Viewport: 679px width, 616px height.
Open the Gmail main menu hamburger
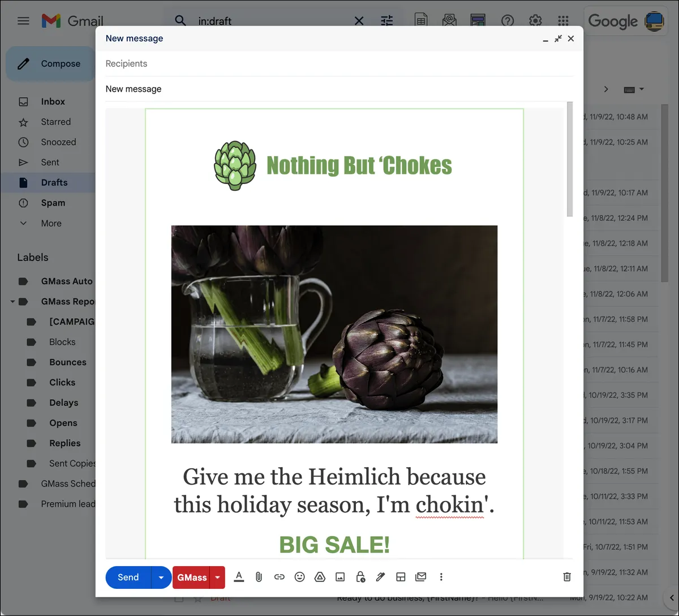(x=23, y=21)
